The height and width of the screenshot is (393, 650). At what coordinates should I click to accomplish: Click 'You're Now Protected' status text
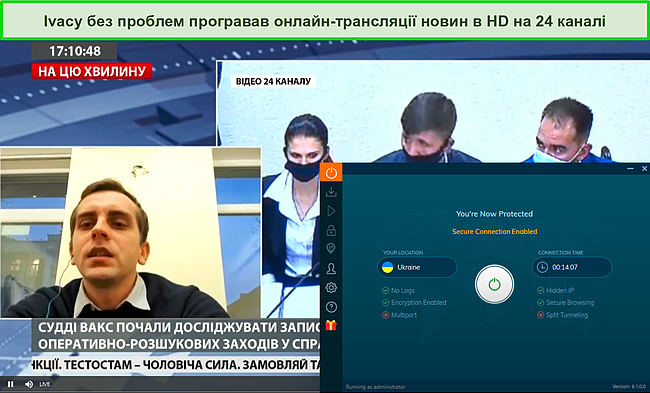(494, 214)
